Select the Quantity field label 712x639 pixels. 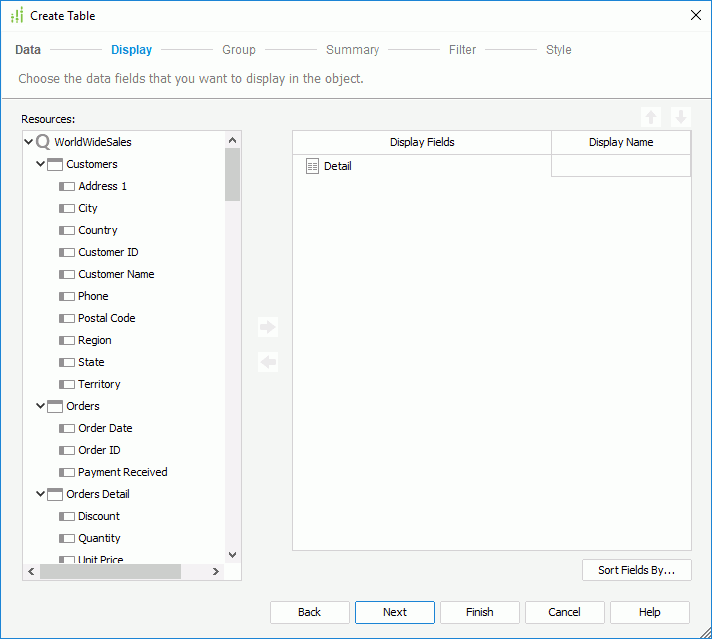coord(99,538)
